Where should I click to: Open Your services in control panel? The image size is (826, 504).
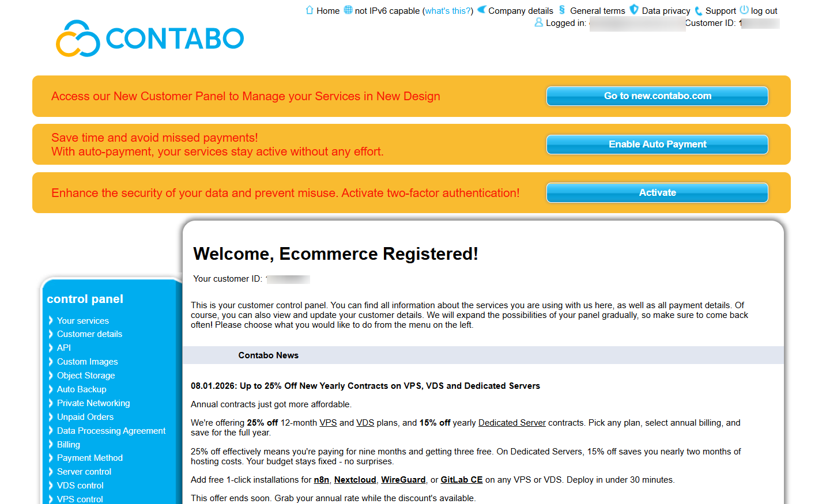coord(83,321)
